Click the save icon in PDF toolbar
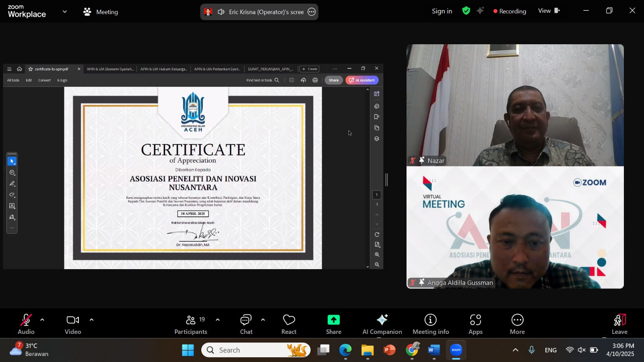 [x=292, y=80]
